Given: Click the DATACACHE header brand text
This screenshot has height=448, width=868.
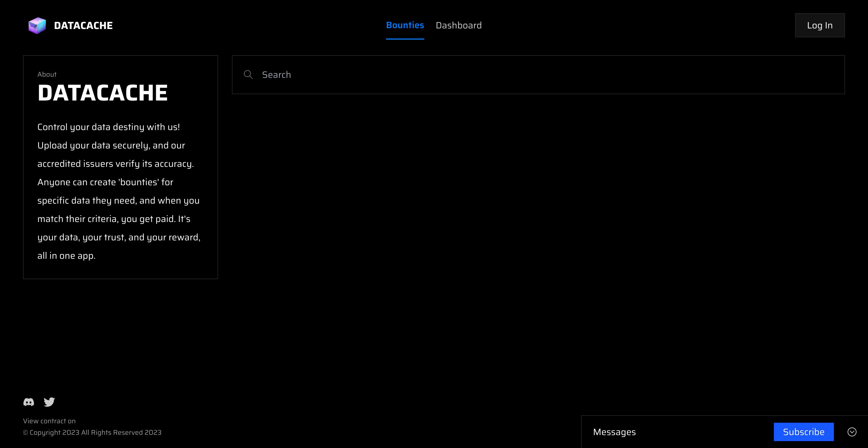Looking at the screenshot, I should pos(83,26).
